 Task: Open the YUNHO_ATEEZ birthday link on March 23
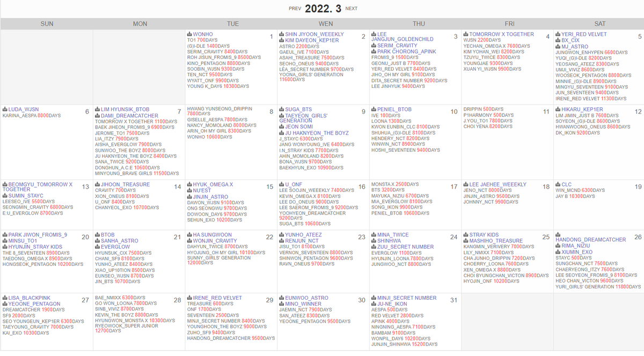click(x=303, y=235)
